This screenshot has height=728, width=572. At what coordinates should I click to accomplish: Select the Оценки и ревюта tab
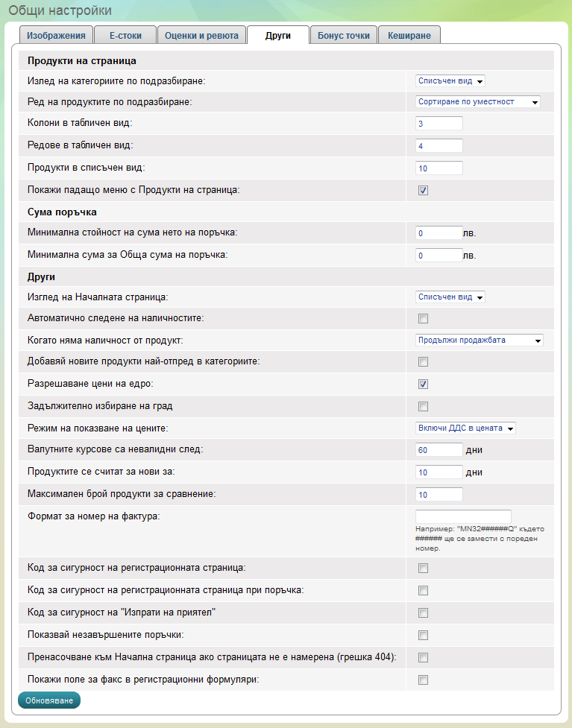tap(201, 35)
